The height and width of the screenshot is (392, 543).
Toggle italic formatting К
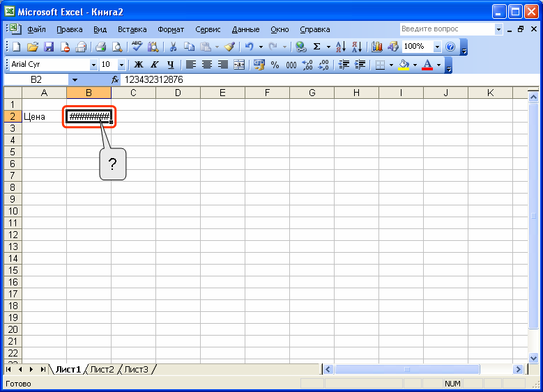(x=155, y=65)
